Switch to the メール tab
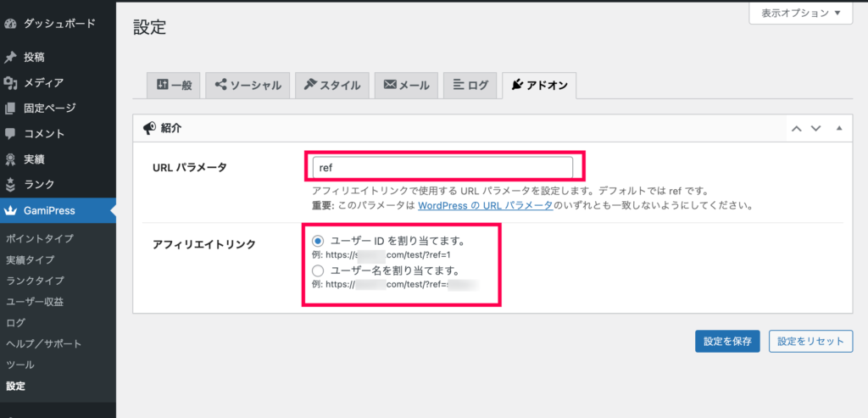 point(406,86)
